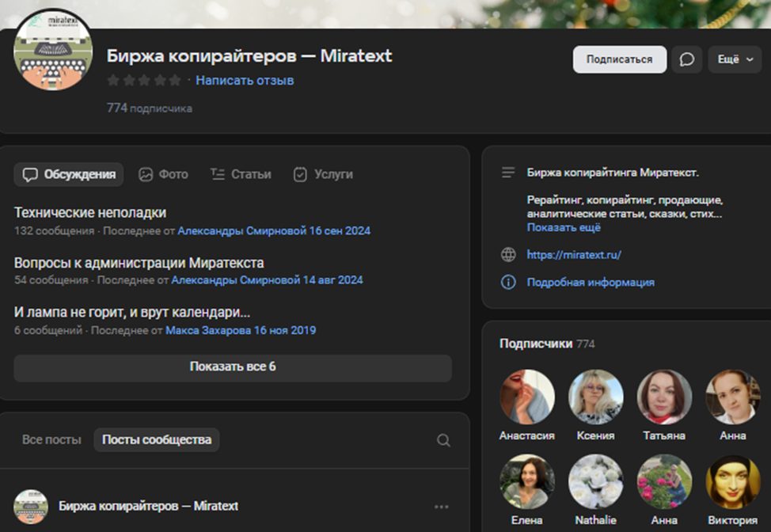The width and height of the screenshot is (771, 532).
Task: Open Александры Смирновой 16 сен 2024 link
Action: [274, 230]
